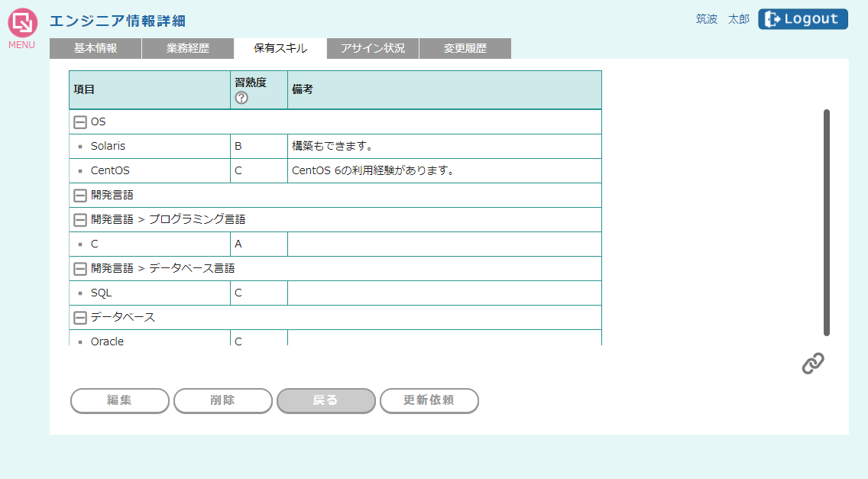The width and height of the screenshot is (868, 479).
Task: Click the user name 筑波 太郎
Action: [722, 19]
